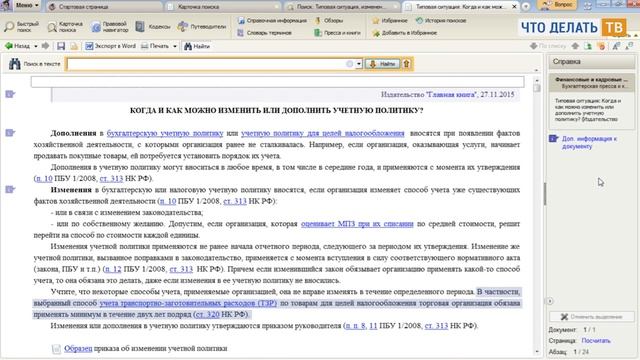Click Найти button to search forward
Image resolution: width=640 pixels, height=360 pixels.
click(382, 64)
